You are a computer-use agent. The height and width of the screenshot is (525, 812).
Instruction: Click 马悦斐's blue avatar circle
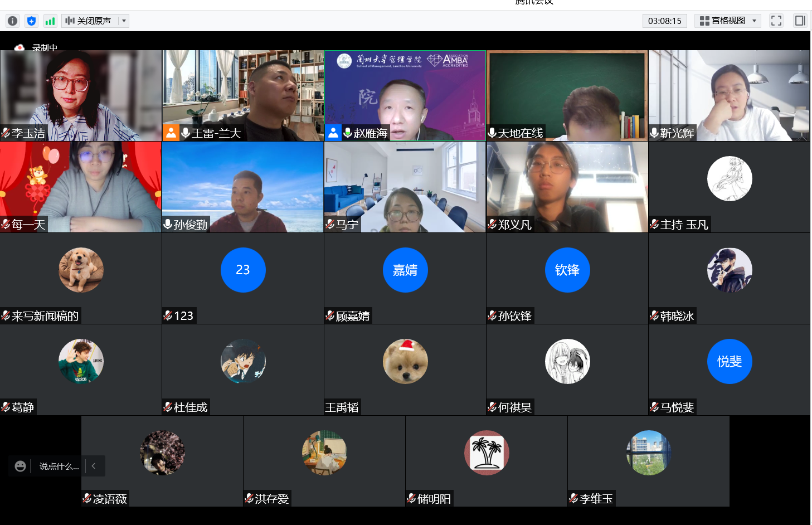point(729,362)
